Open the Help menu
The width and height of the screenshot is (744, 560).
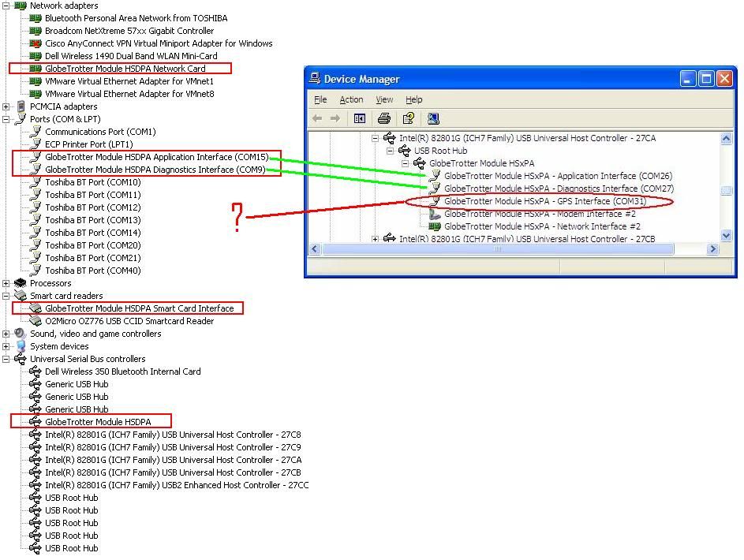click(413, 99)
